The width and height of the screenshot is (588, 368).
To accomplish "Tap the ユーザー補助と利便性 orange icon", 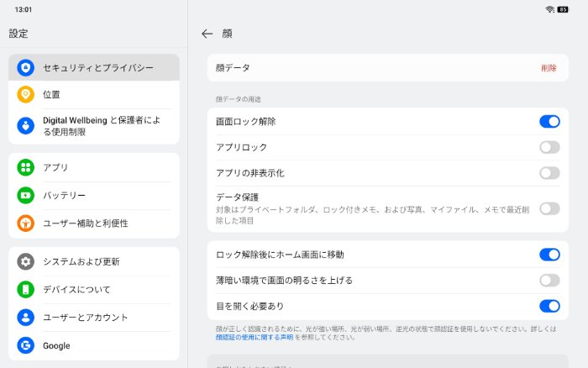I will click(x=25, y=223).
